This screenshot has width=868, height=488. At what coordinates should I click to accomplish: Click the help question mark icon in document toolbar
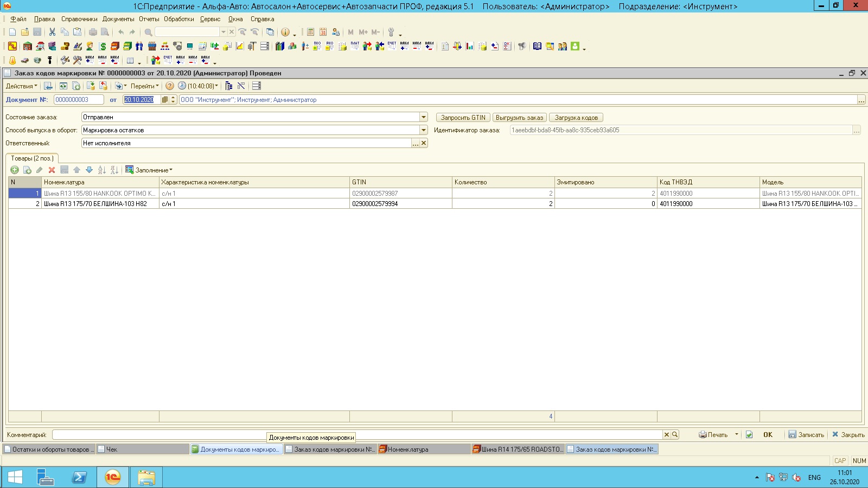[170, 86]
